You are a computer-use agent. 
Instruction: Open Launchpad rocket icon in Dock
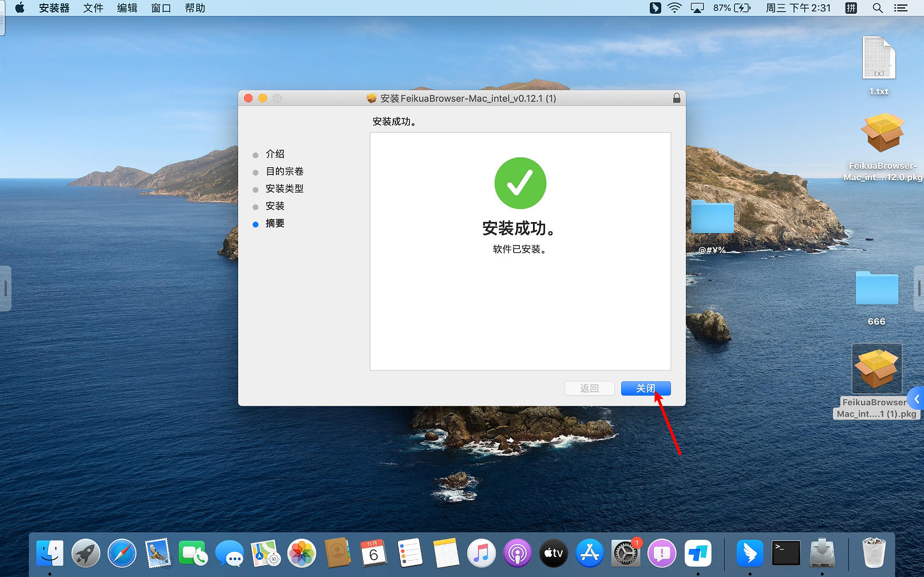[x=86, y=554]
